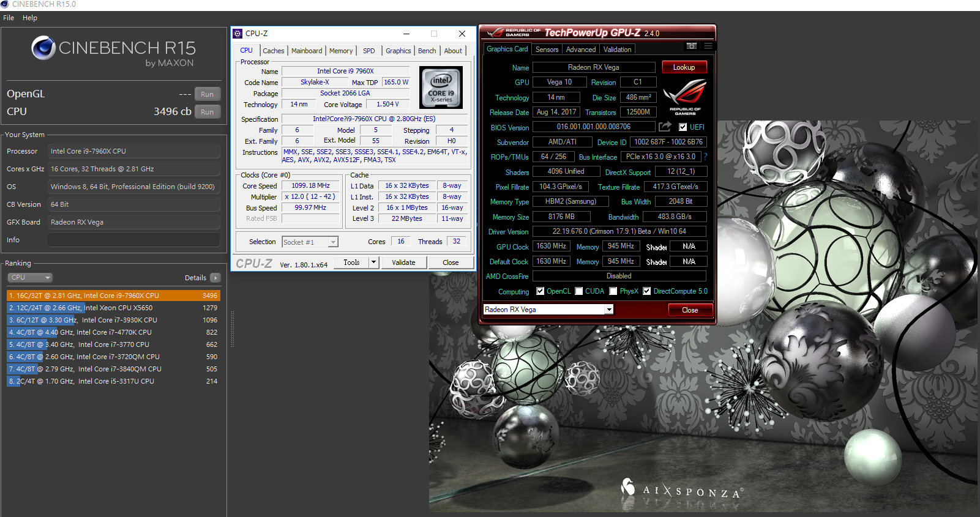Switch to the GPU-Z Sensors tab
Viewport: 980px width, 517px height.
pos(547,50)
